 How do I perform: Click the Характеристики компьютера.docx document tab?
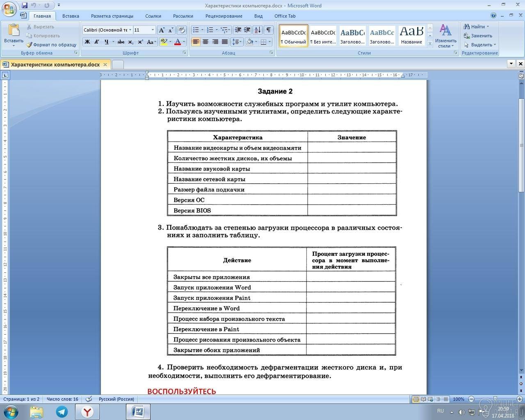click(x=55, y=64)
